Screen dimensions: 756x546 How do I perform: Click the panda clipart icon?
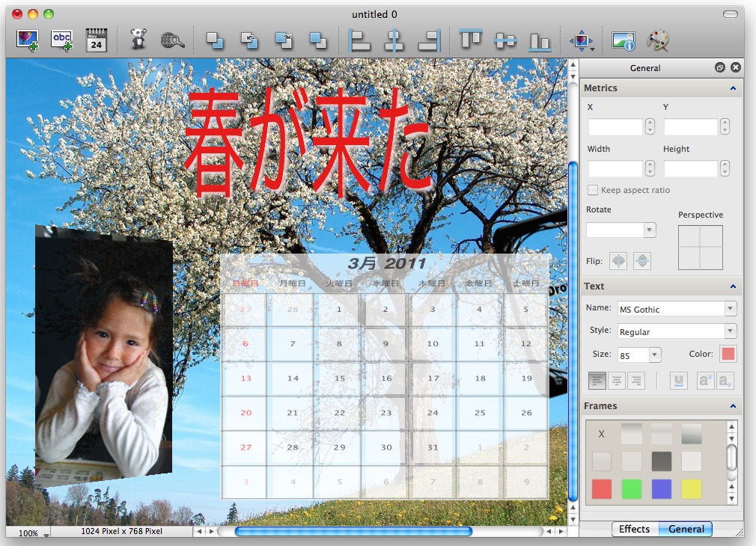coord(139,39)
